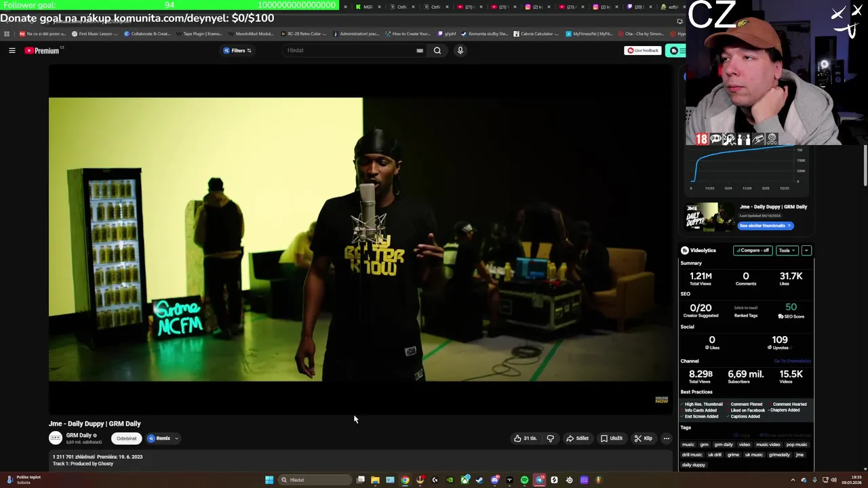This screenshot has width=868, height=488.
Task: Play the Jme Daily Duppy video
Action: point(359,239)
